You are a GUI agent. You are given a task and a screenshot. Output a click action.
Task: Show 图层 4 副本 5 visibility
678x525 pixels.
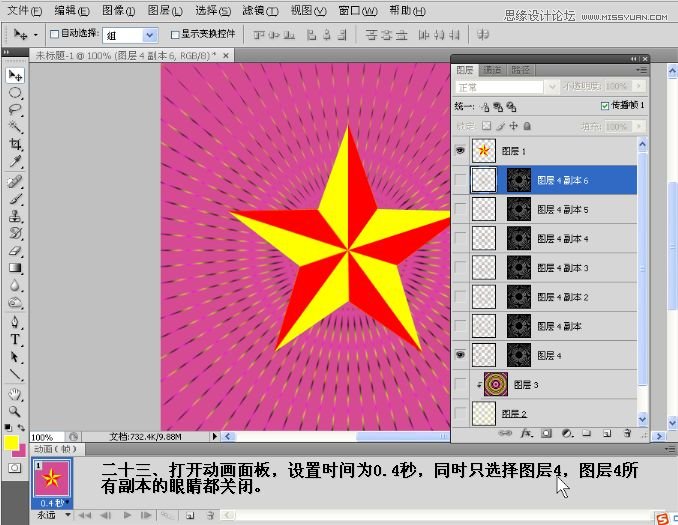(460, 209)
